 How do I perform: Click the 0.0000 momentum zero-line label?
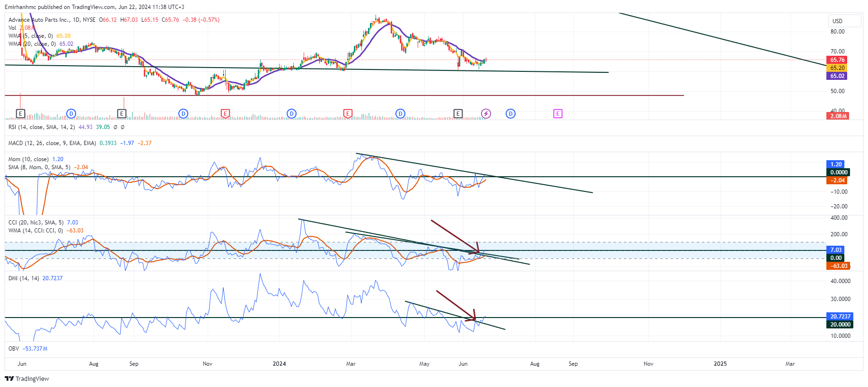coord(838,172)
